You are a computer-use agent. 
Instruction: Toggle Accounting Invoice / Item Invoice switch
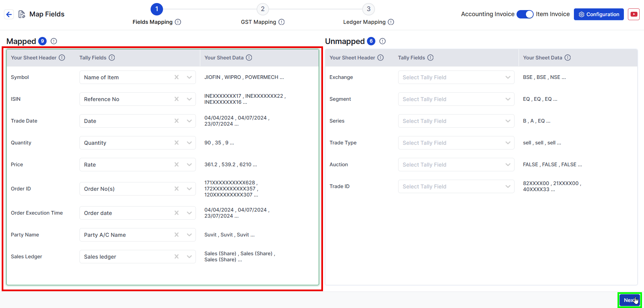click(x=525, y=14)
